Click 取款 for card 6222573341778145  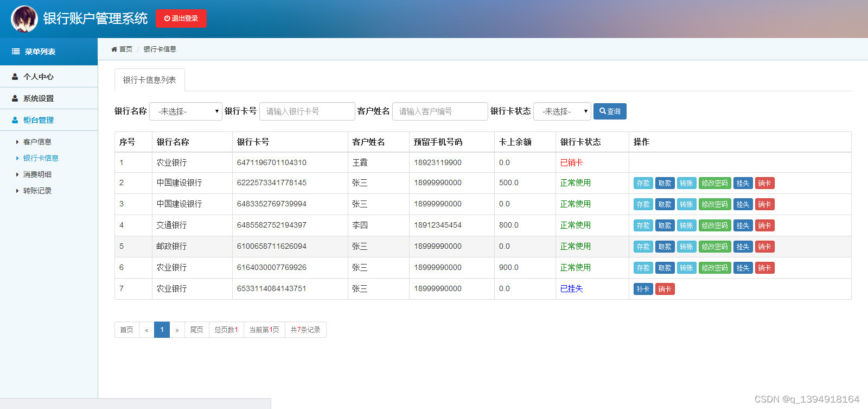pyautogui.click(x=665, y=184)
